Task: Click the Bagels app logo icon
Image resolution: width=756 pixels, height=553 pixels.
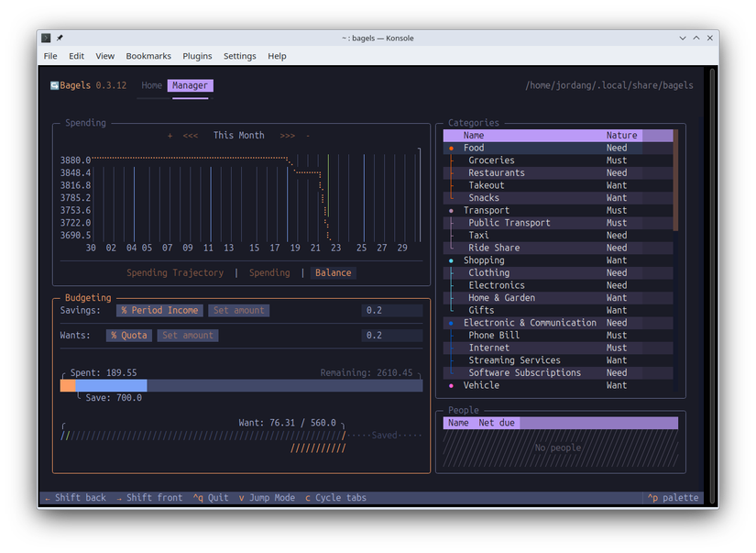Action: point(55,84)
